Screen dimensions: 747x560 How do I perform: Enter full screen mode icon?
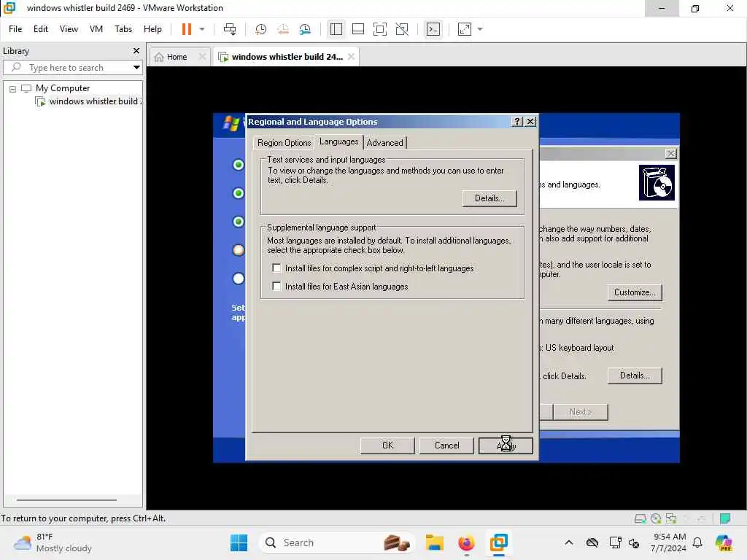(x=379, y=29)
